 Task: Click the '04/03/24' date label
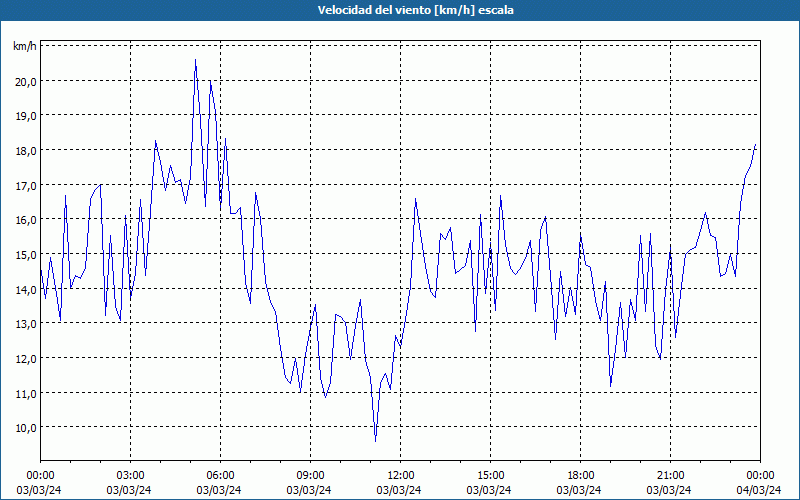click(x=759, y=490)
